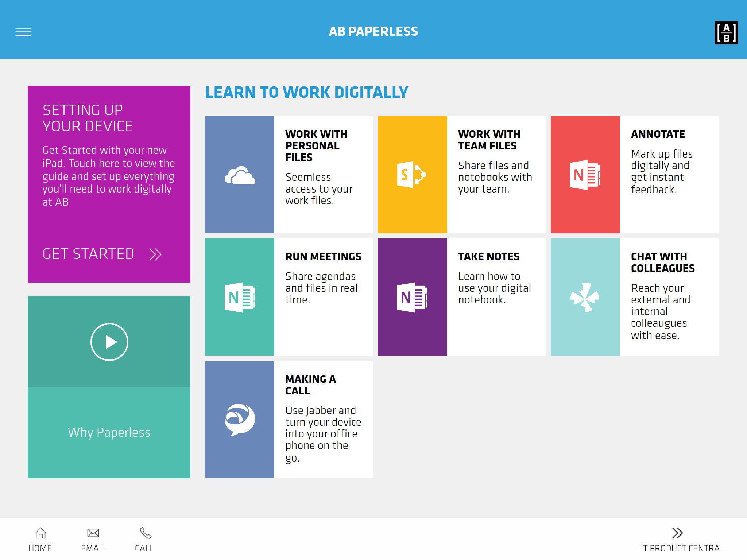This screenshot has height=560, width=747.
Task: Open the OneDrive cloud icon tile
Action: (x=240, y=175)
